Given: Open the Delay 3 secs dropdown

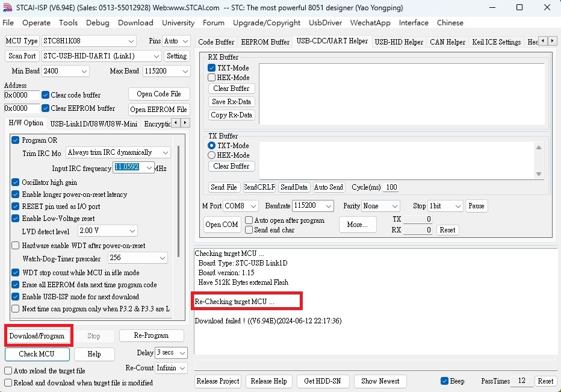Looking at the screenshot, I should 172,353.
